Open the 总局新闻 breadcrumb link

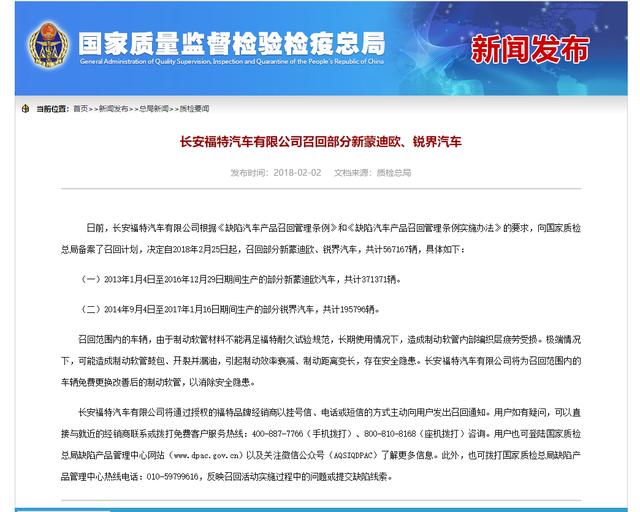(154, 109)
